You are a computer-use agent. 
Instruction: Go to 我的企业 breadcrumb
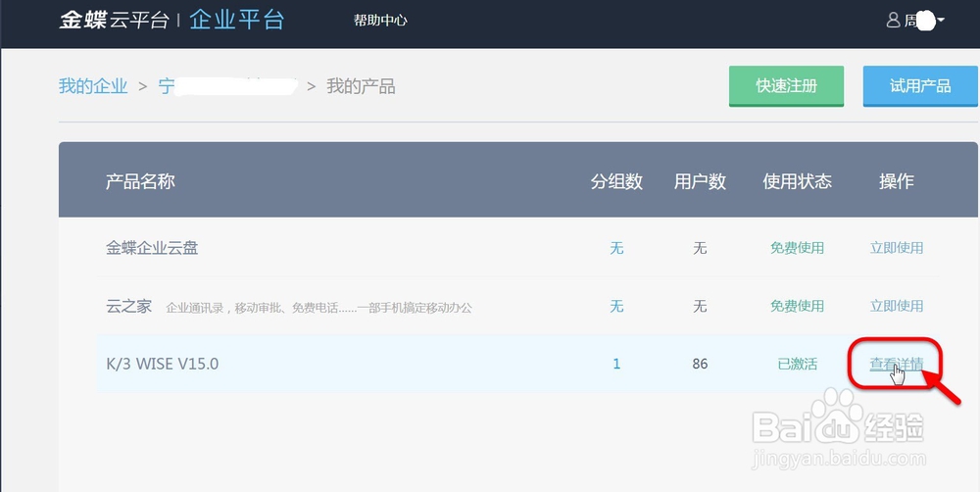pyautogui.click(x=93, y=86)
